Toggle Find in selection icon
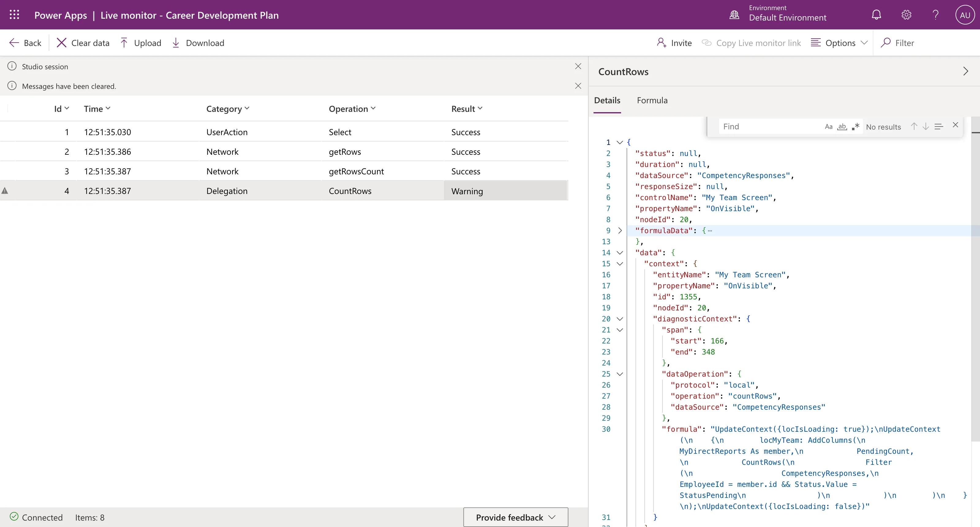 [939, 126]
